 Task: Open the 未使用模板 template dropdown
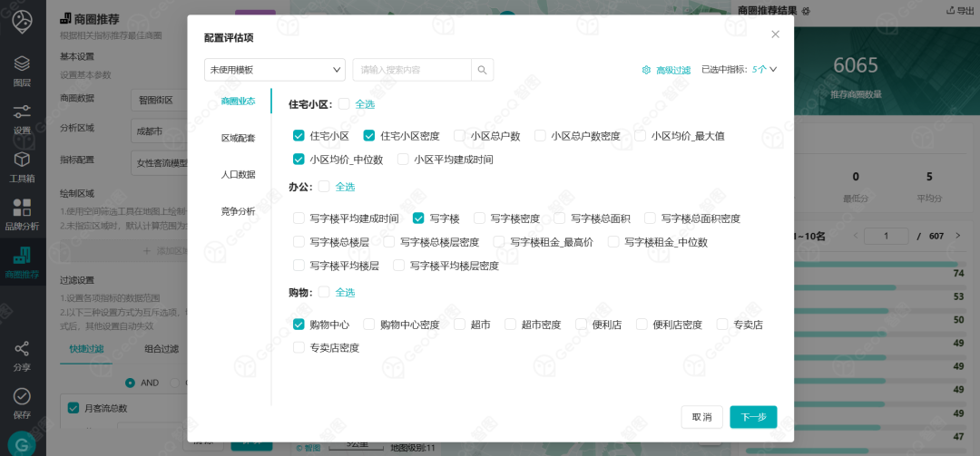[274, 70]
